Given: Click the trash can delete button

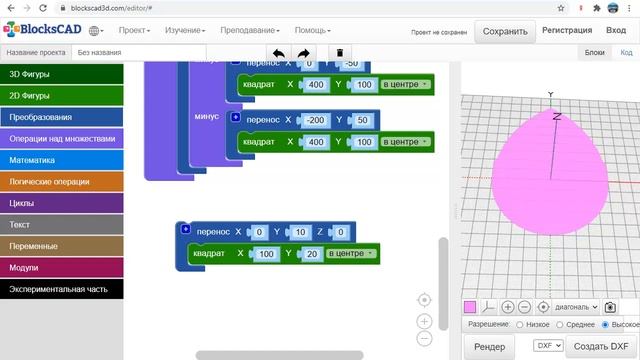Looking at the screenshot, I should pos(340,53).
